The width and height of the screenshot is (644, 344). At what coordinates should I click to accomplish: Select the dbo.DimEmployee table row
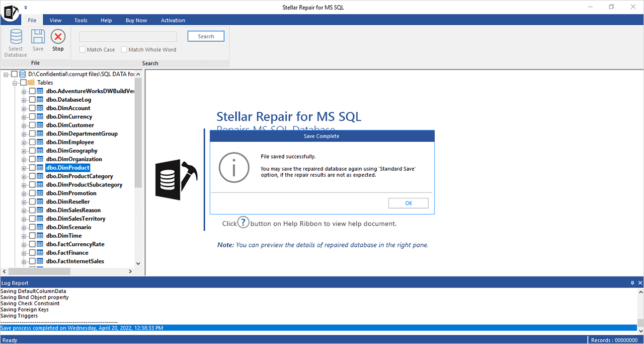[x=70, y=143]
